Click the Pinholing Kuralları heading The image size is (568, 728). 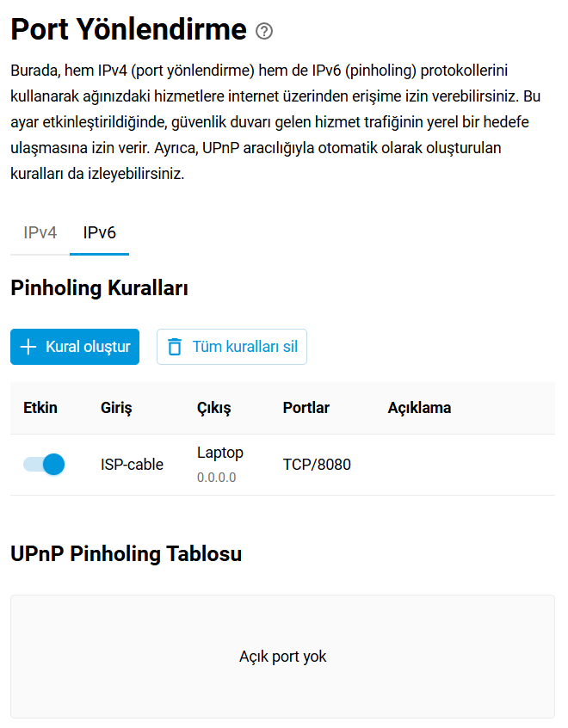[99, 288]
